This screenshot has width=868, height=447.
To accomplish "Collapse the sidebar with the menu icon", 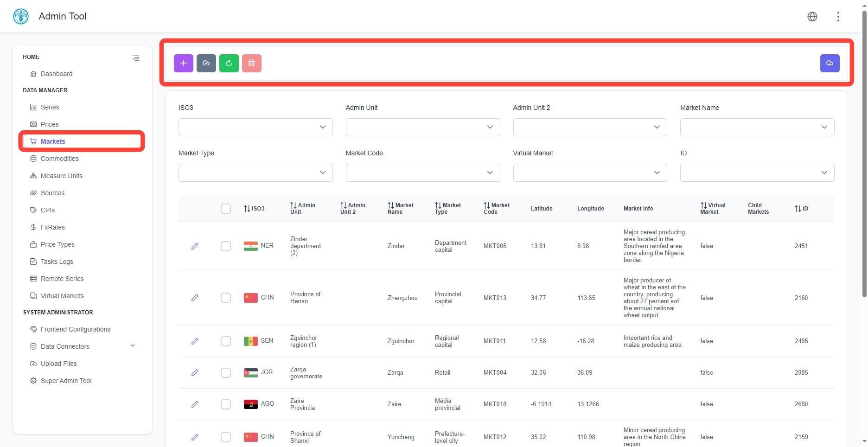I will point(135,58).
